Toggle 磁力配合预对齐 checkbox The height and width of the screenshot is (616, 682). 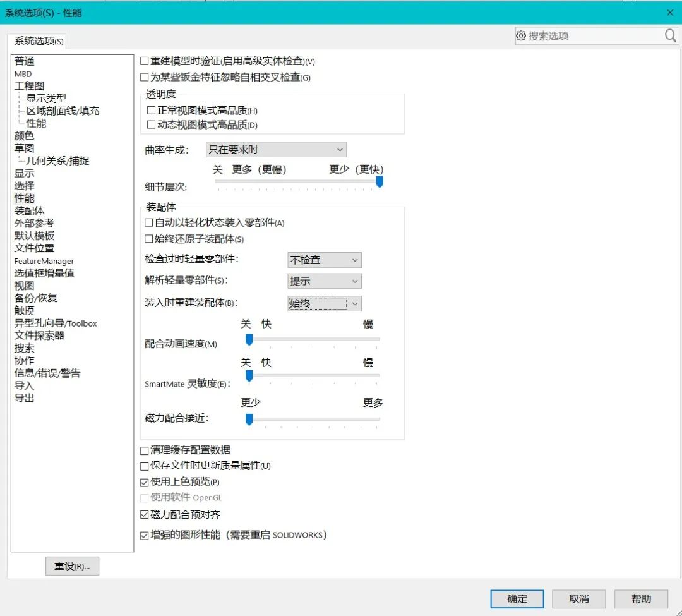[145, 515]
